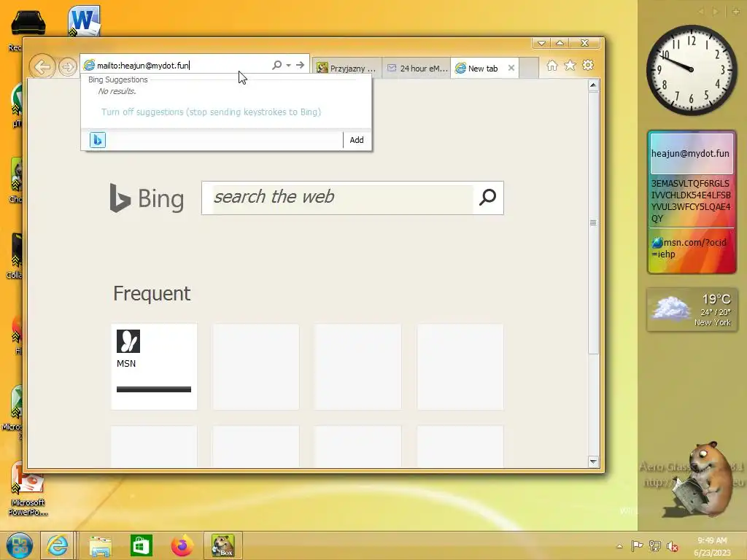The height and width of the screenshot is (560, 747).
Task: Click the hamster reading newspaper gadget
Action: click(x=703, y=480)
